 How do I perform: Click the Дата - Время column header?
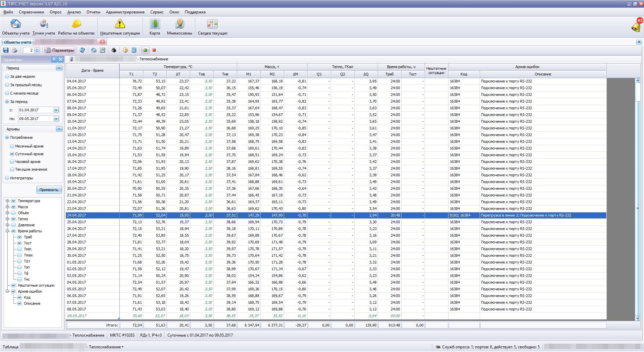click(92, 70)
